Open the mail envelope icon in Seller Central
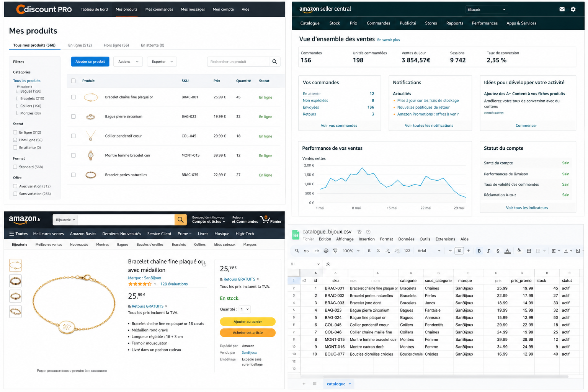This screenshot has height=392, width=588. [562, 9]
